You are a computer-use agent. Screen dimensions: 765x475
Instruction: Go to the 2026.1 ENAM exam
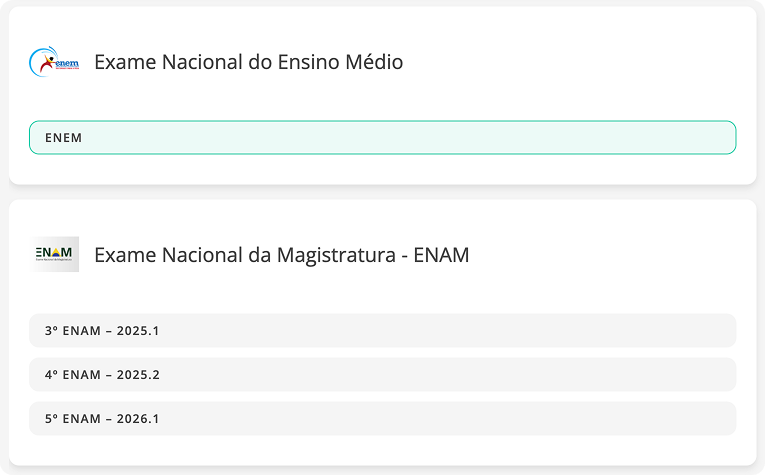point(382,418)
